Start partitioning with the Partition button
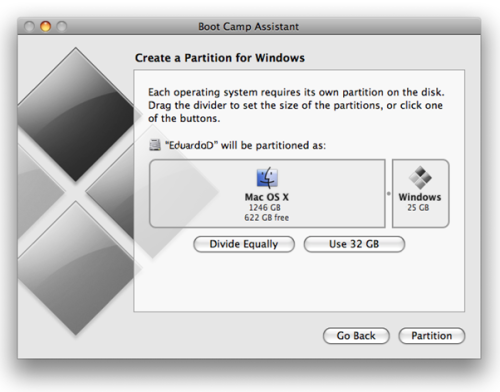The image size is (500, 392). [x=432, y=336]
